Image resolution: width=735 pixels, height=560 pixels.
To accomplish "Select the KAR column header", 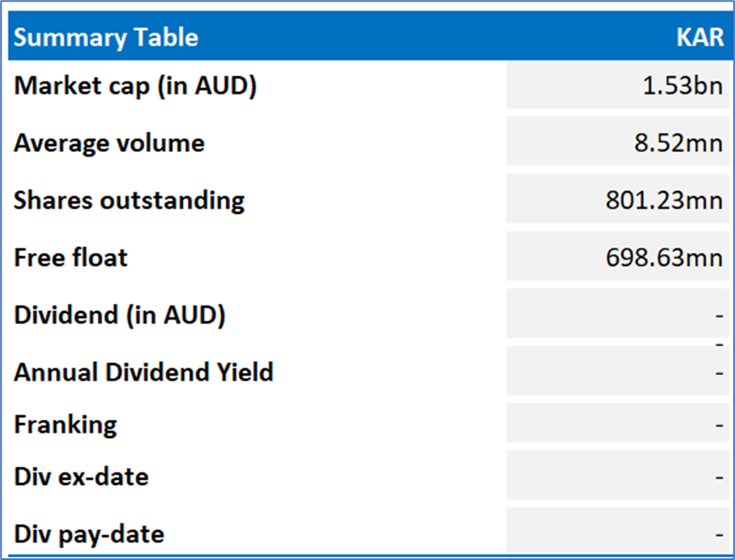I will (700, 38).
